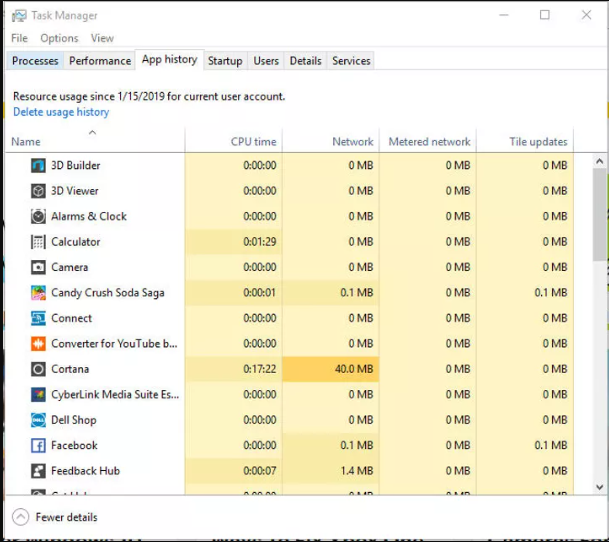Sort by the Network column header
Viewport: 609px width, 542px height.
pos(331,141)
